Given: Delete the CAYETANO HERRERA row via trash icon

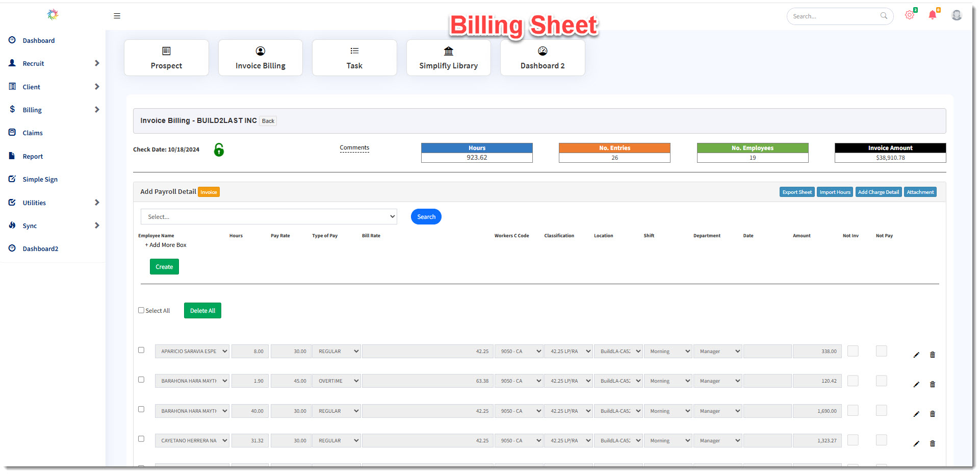Looking at the screenshot, I should click(933, 443).
